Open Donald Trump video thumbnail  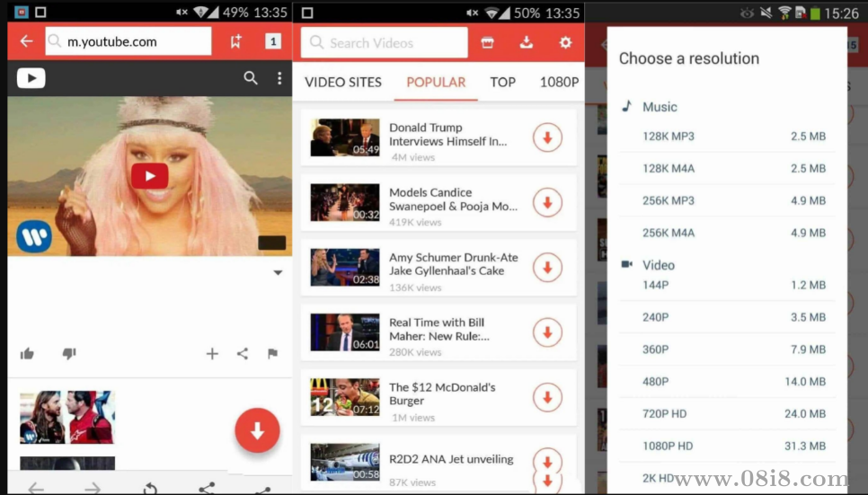click(345, 137)
